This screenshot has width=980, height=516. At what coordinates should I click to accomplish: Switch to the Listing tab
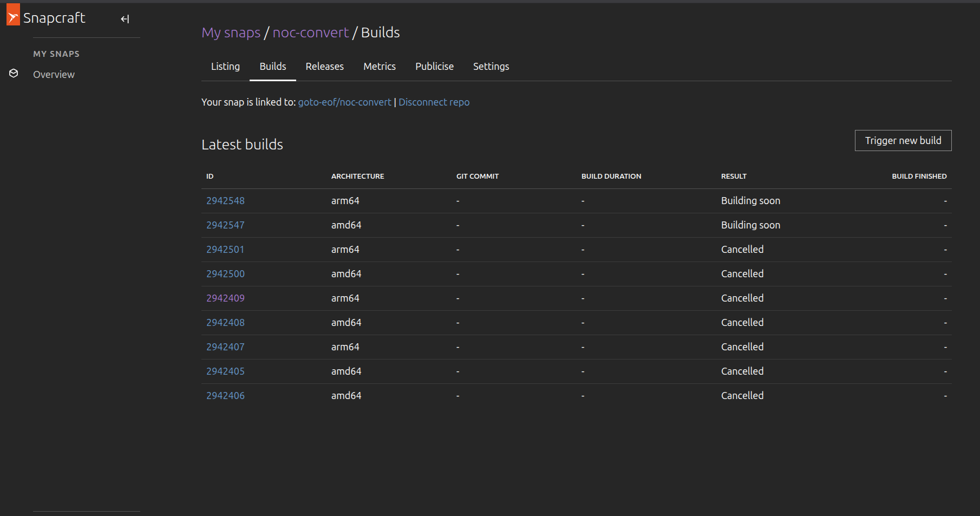[x=225, y=67]
